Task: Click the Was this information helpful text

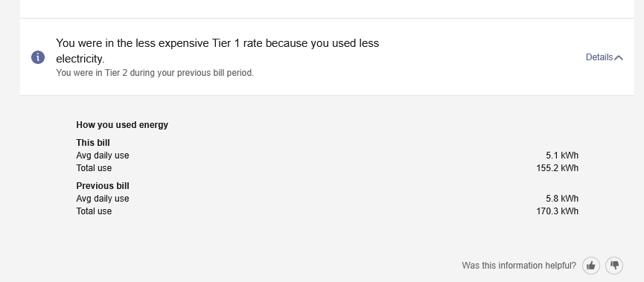Action: (519, 266)
